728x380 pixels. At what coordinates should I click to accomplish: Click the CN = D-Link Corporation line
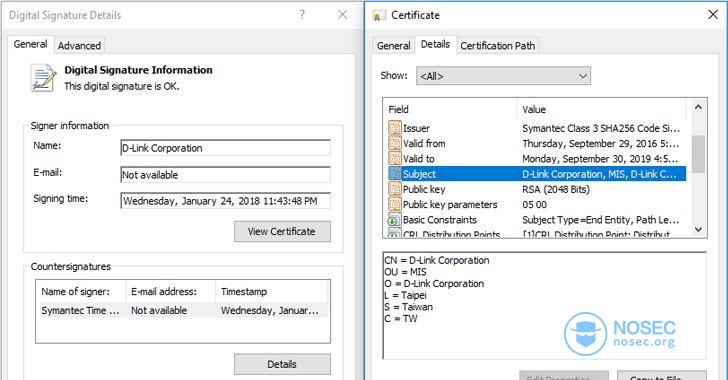coord(437,261)
